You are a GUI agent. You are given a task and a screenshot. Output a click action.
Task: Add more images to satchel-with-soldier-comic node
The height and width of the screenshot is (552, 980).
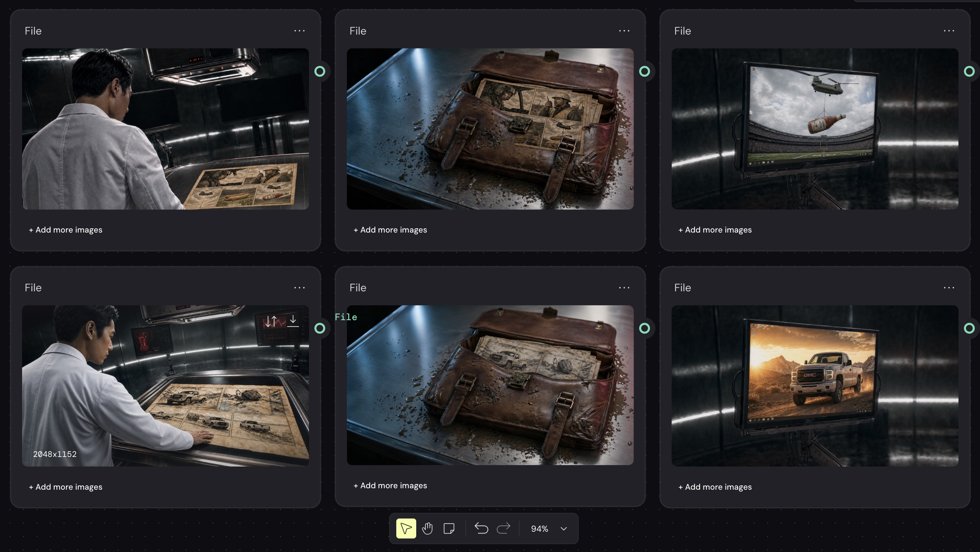390,230
